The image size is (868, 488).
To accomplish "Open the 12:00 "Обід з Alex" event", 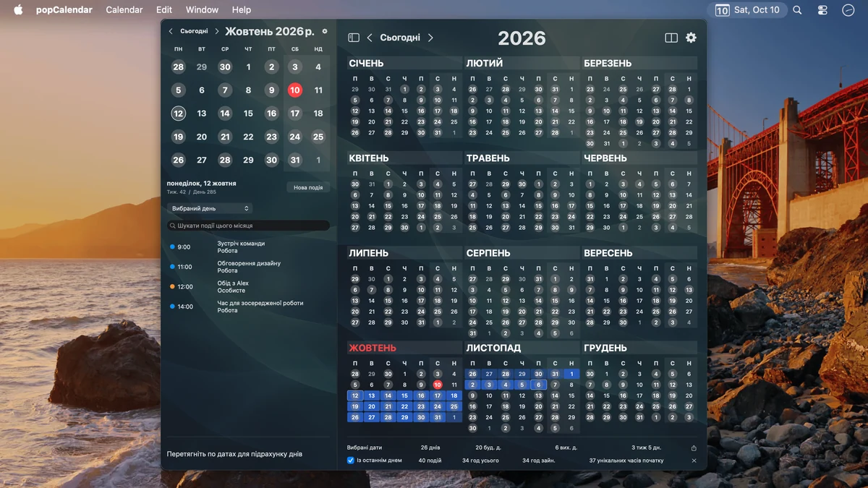I will (x=248, y=287).
